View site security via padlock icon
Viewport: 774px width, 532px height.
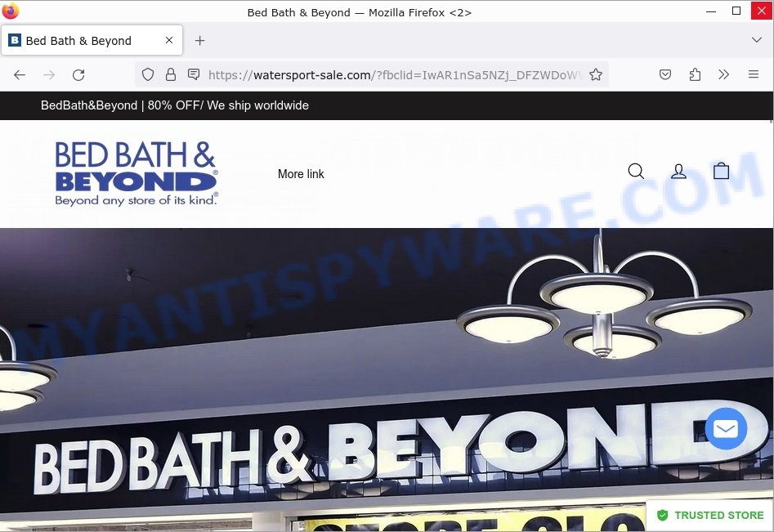[171, 74]
